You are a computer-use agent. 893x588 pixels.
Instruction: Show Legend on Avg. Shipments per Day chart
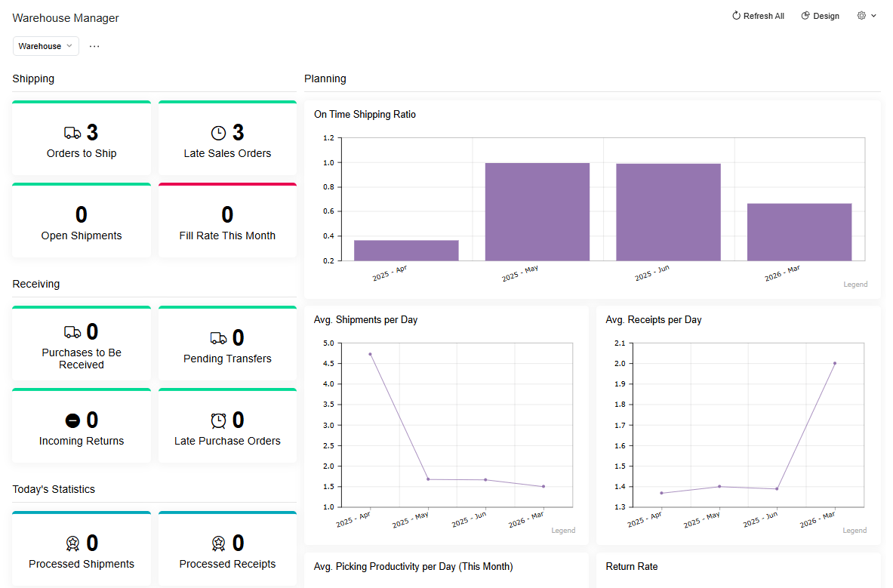563,530
